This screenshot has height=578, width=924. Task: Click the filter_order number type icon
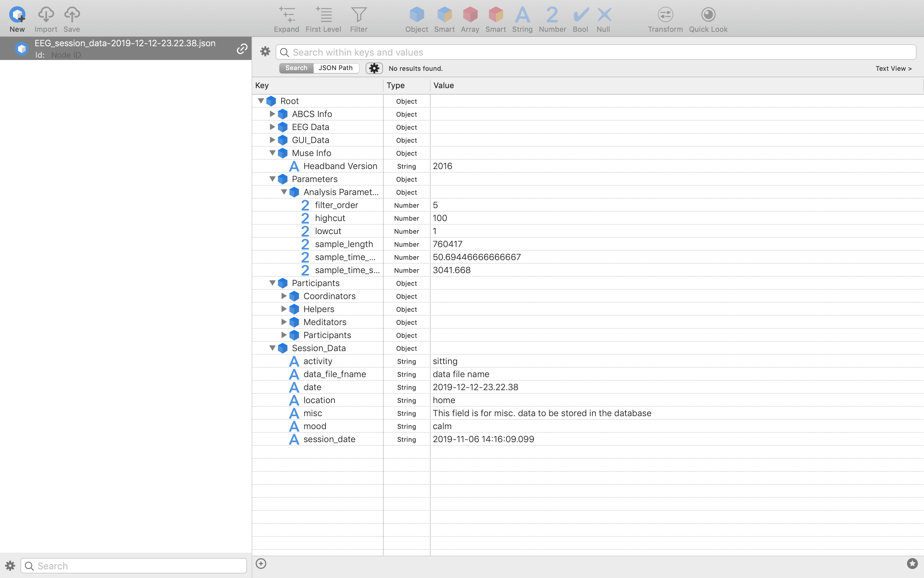305,205
